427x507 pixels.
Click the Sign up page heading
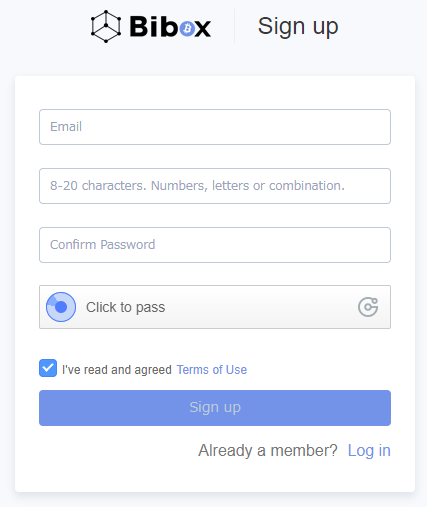(x=298, y=27)
